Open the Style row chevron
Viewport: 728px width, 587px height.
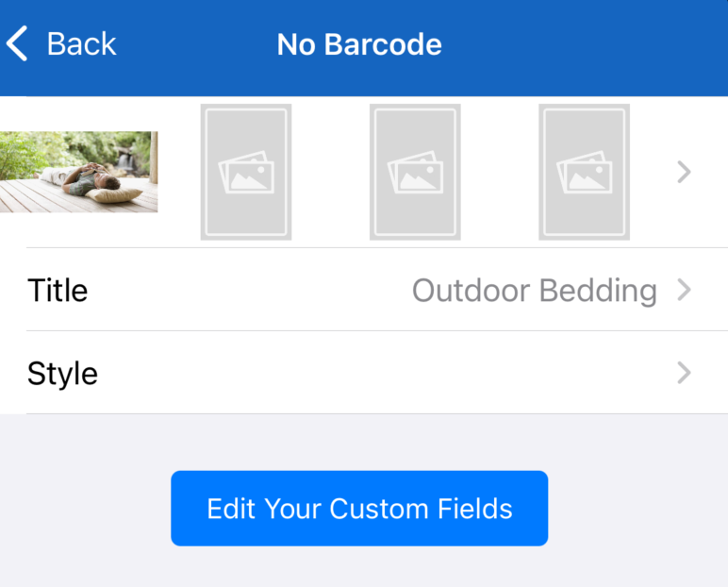click(684, 373)
